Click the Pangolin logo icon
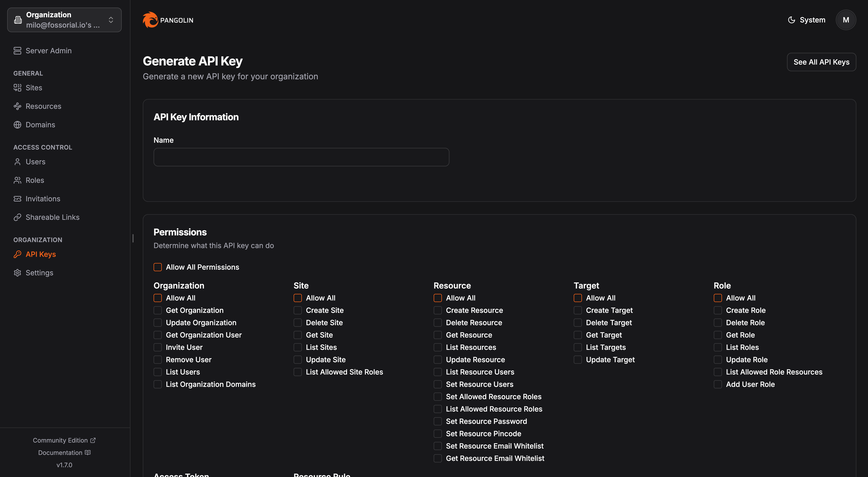868x477 pixels. (x=150, y=20)
